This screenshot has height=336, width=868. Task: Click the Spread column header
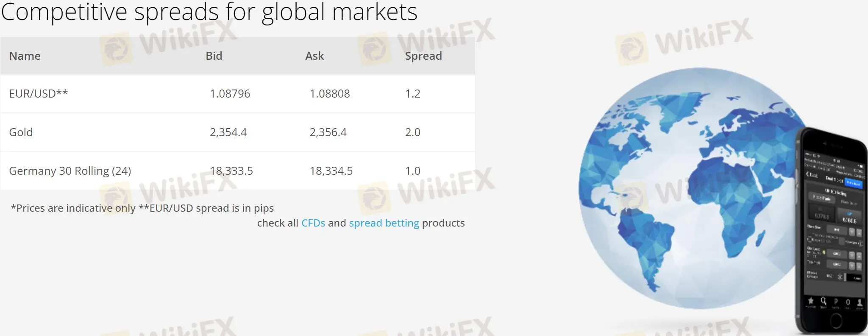(423, 56)
